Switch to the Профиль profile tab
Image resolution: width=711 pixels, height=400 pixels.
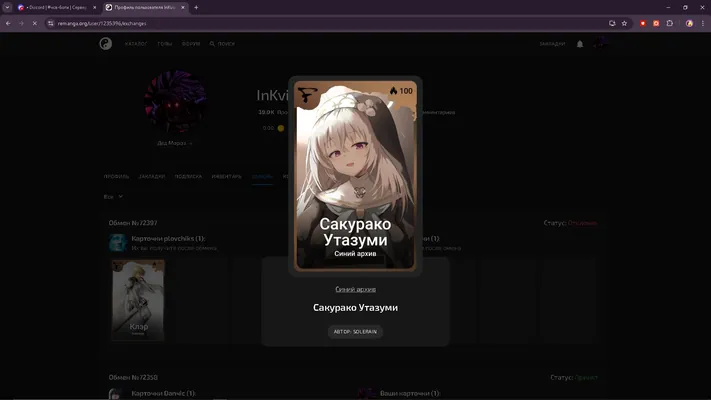click(117, 176)
